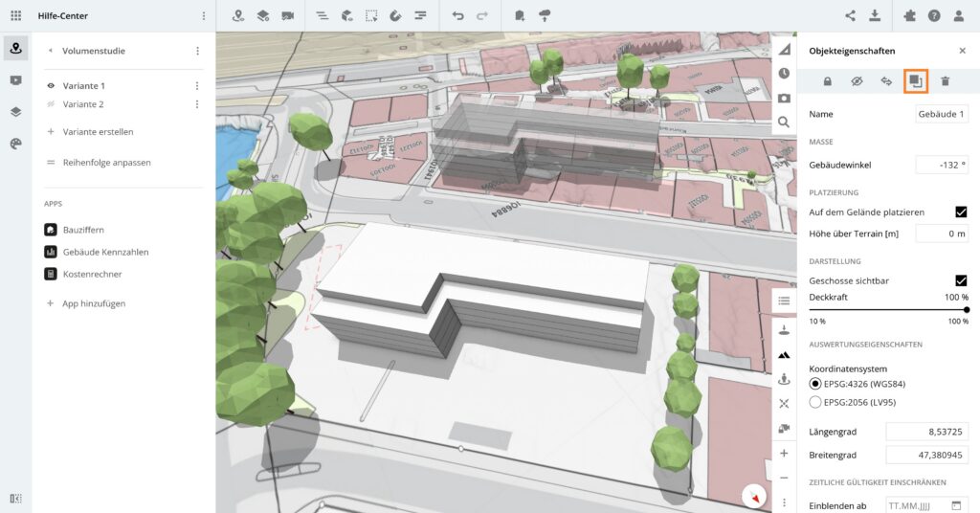
Task: Click the download icon in top bar
Action: pos(875,16)
